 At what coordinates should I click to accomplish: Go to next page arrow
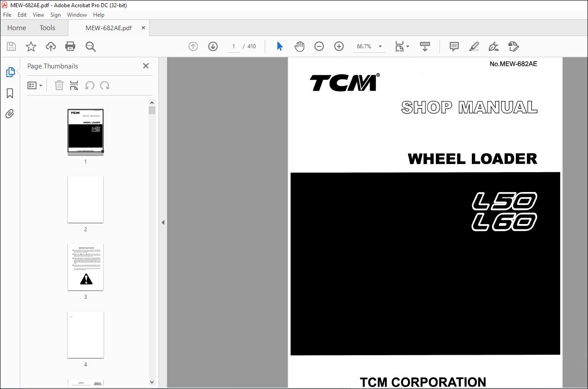pos(213,46)
